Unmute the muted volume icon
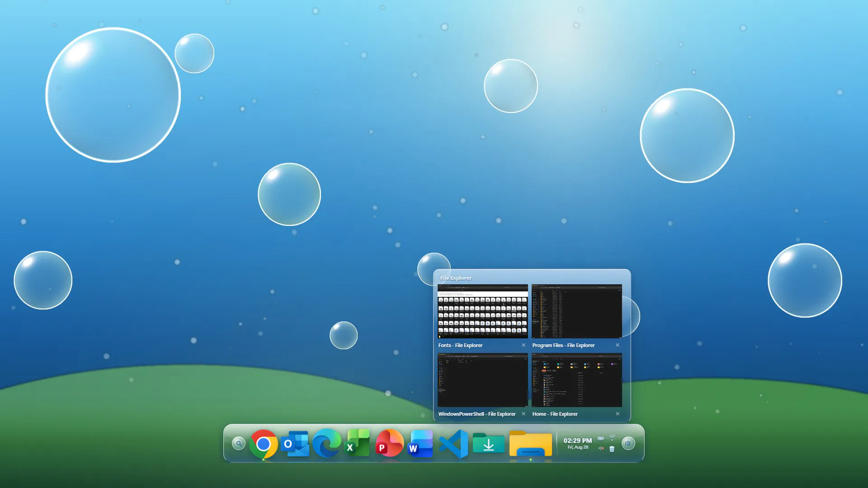 point(601,448)
